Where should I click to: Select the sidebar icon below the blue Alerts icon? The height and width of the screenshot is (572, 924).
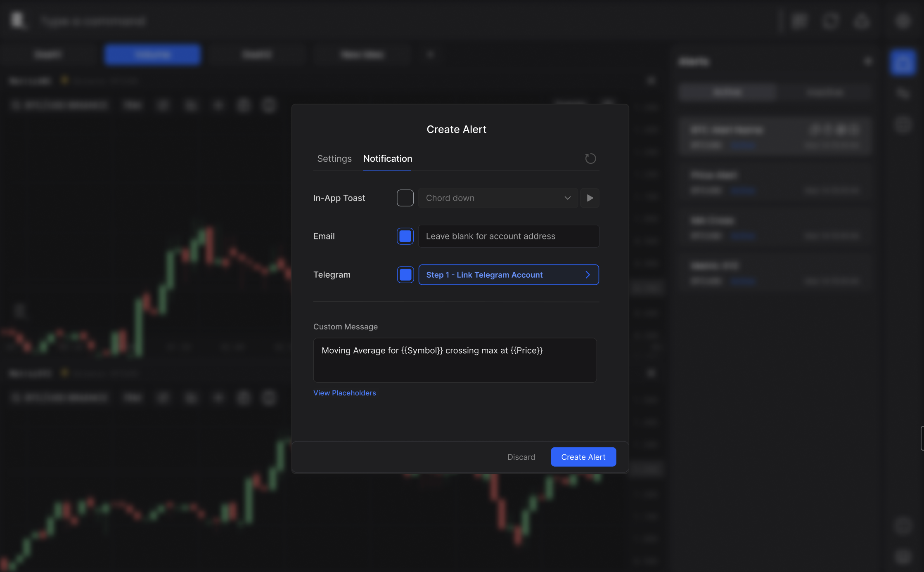903,92
